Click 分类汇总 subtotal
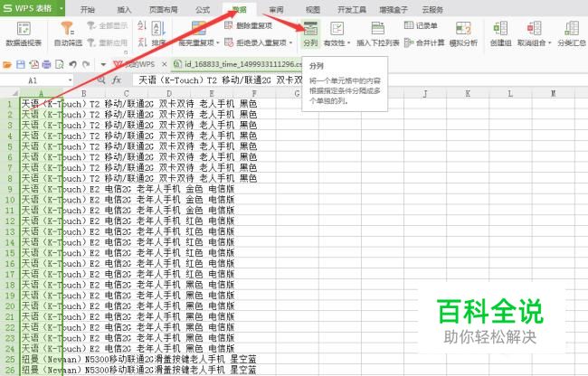The width and height of the screenshot is (588, 376). click(x=572, y=34)
